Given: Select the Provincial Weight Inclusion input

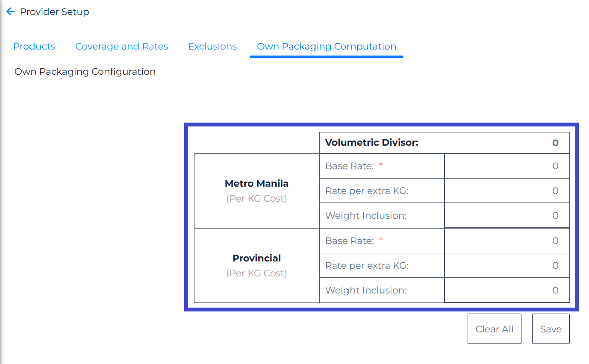Looking at the screenshot, I should (x=507, y=291).
